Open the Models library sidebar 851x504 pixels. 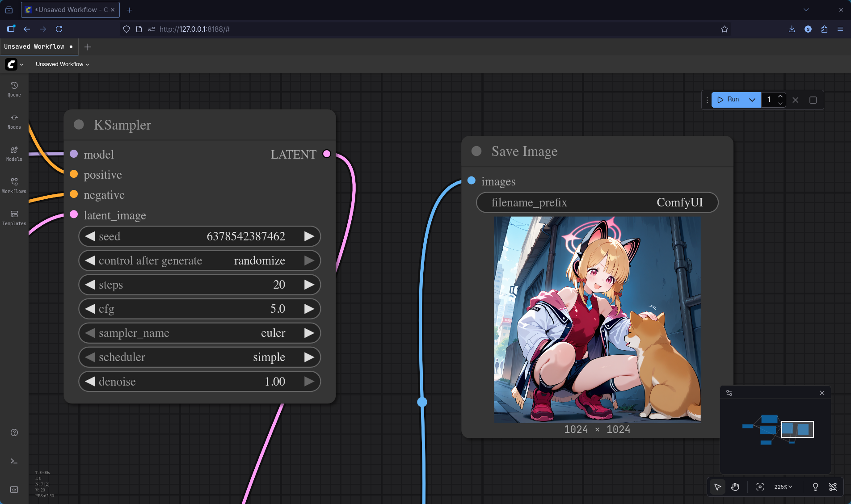[x=14, y=153]
